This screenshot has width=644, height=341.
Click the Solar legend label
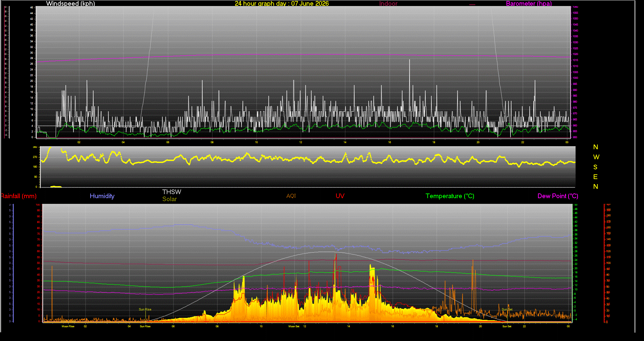point(169,199)
